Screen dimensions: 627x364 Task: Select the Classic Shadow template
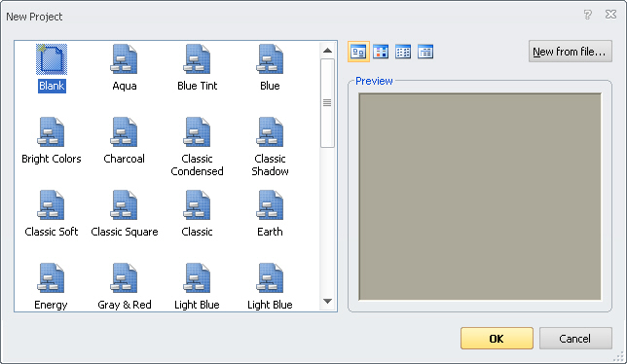click(x=270, y=147)
